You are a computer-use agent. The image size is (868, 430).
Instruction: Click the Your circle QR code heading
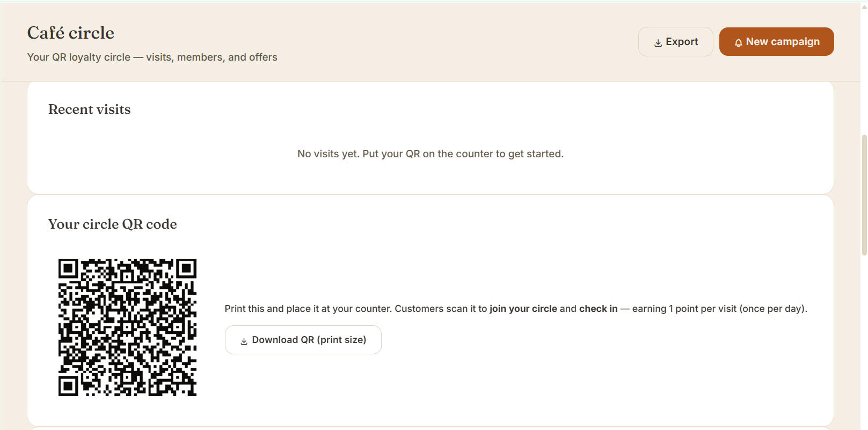click(x=113, y=224)
